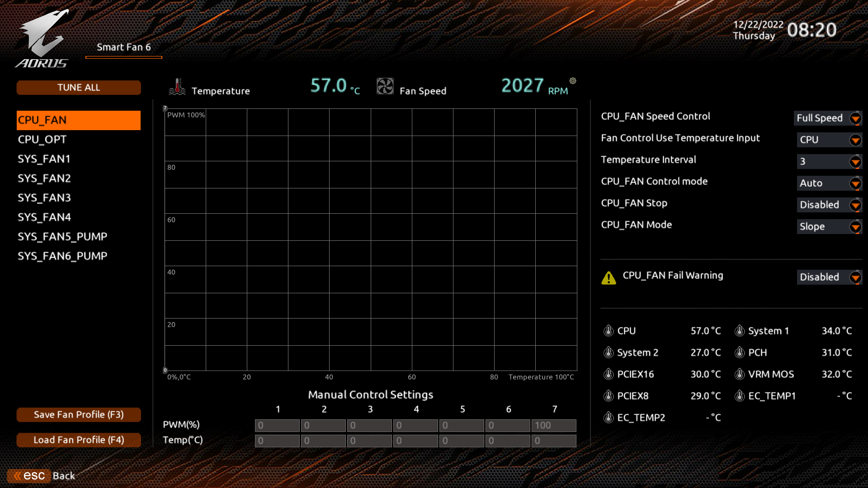Click PWM(%) field for point 2

(x=324, y=426)
